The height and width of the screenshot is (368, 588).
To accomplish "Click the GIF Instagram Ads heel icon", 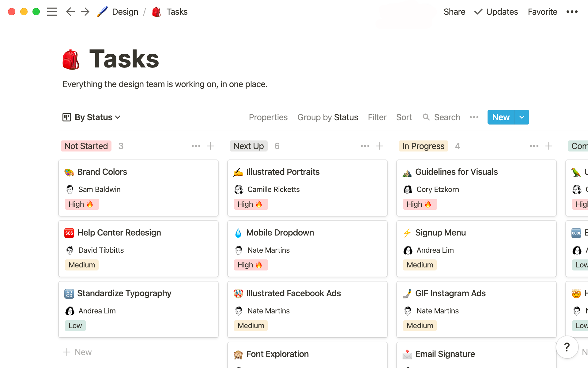I will point(407,293).
